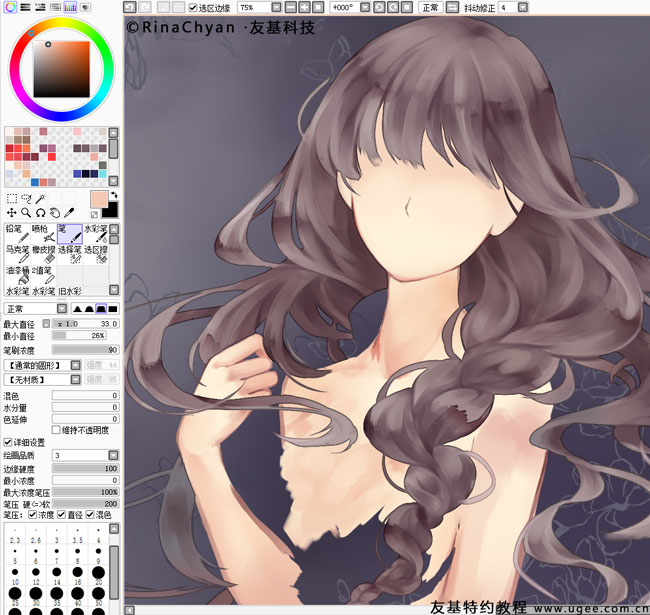Adjust the 笔刷浓度 density slider
650x615 pixels.
pyautogui.click(x=85, y=350)
